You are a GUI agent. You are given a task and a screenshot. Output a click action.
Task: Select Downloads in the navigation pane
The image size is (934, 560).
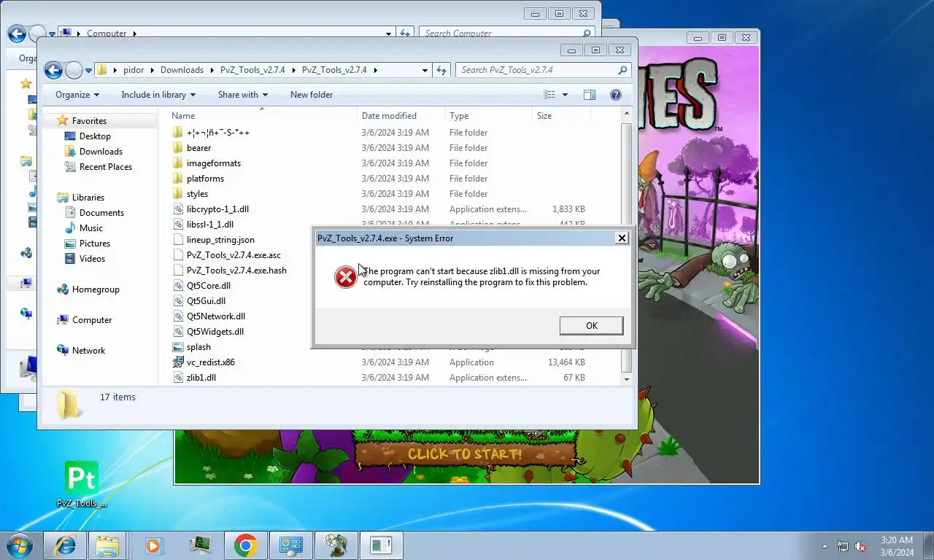(101, 152)
